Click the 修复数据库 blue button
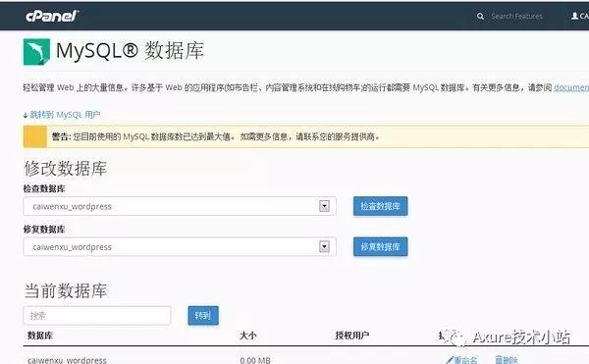The image size is (589, 364). pos(380,246)
